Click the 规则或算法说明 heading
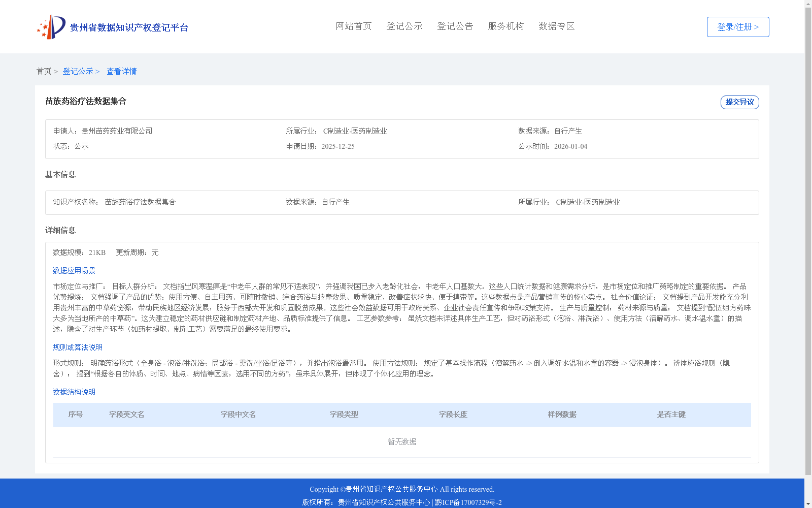The height and width of the screenshot is (508, 812). pyautogui.click(x=78, y=347)
